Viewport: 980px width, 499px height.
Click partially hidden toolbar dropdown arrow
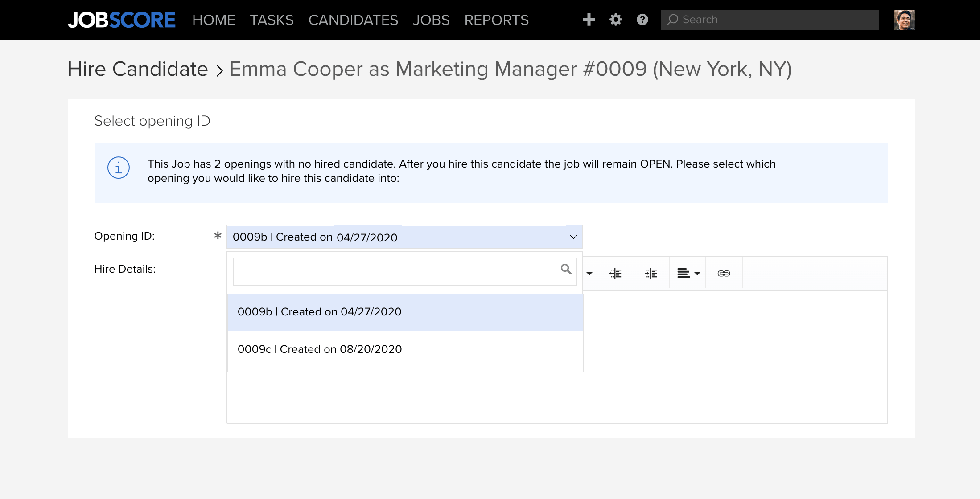click(x=589, y=273)
